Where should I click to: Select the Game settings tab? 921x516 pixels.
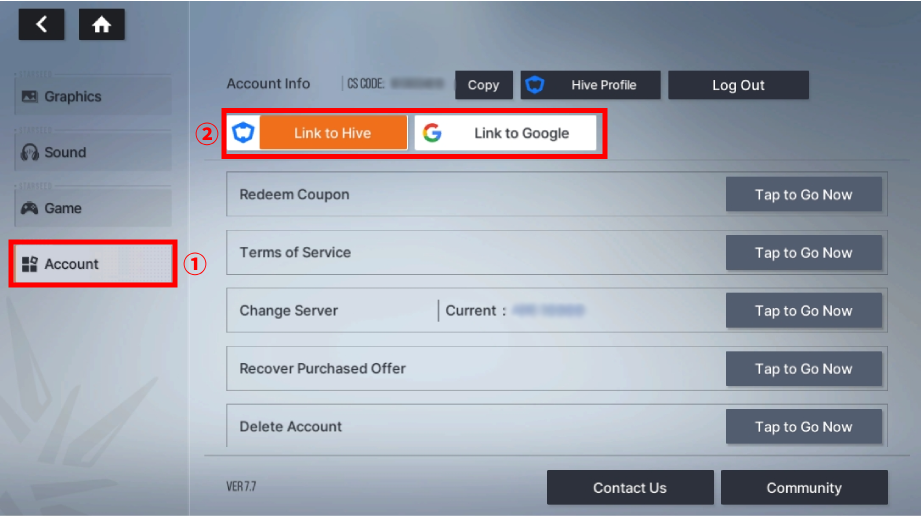tap(93, 209)
